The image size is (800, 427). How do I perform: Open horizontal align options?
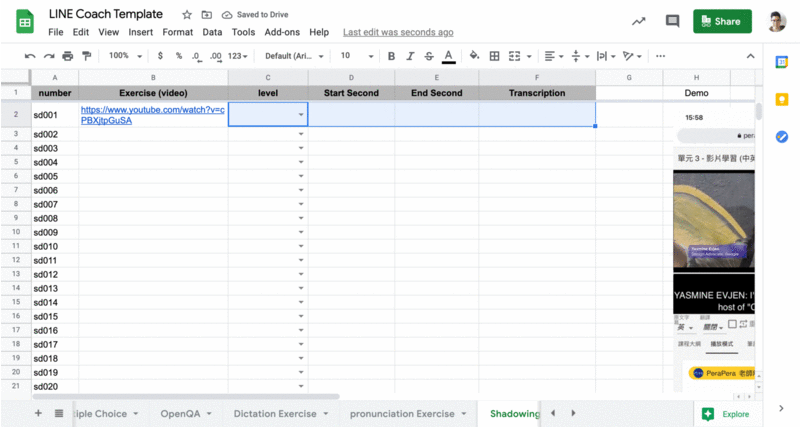coord(553,56)
